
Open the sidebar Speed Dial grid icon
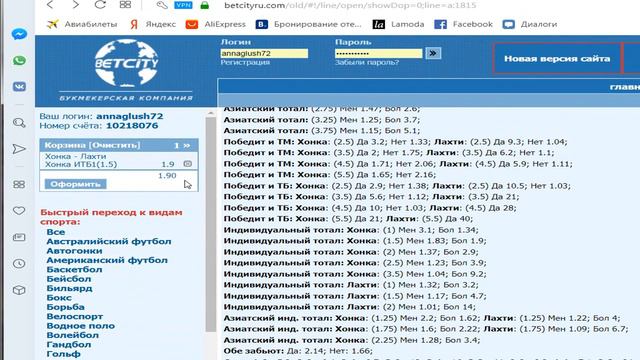point(19,184)
